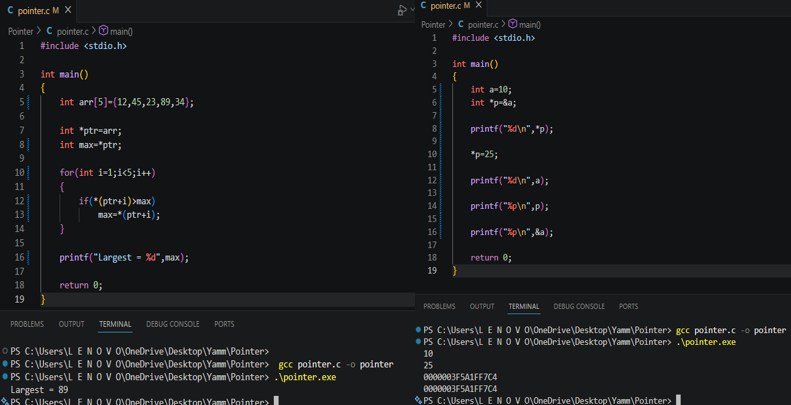Click the '.\pointer.exe' command in the right terminal

(706, 342)
